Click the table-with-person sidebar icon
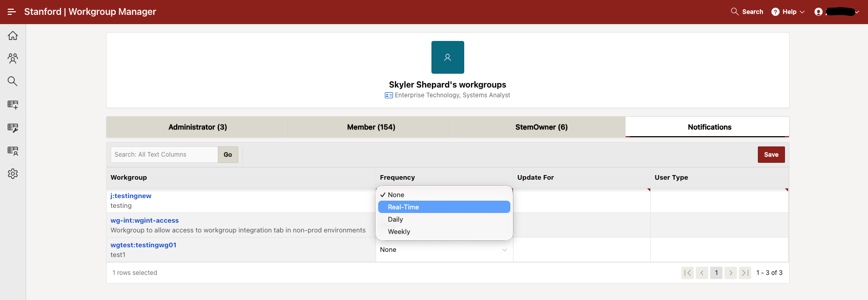 coord(13,151)
